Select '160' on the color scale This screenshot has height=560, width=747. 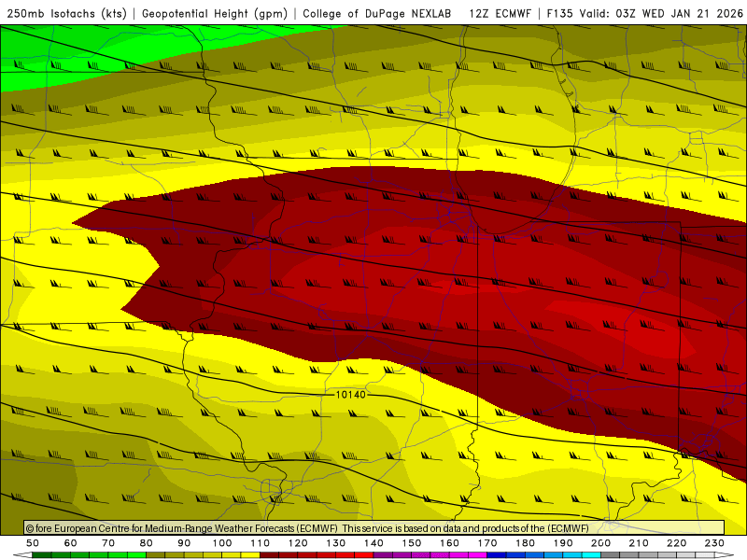point(449,543)
